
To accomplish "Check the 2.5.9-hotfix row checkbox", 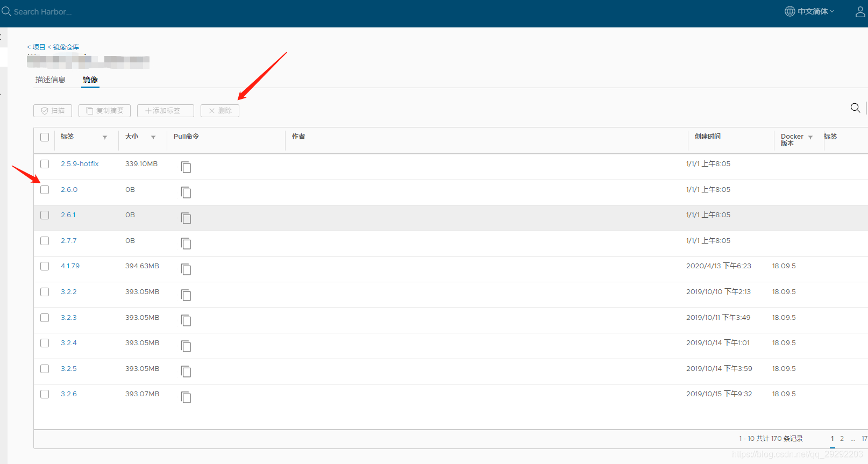I will (45, 164).
